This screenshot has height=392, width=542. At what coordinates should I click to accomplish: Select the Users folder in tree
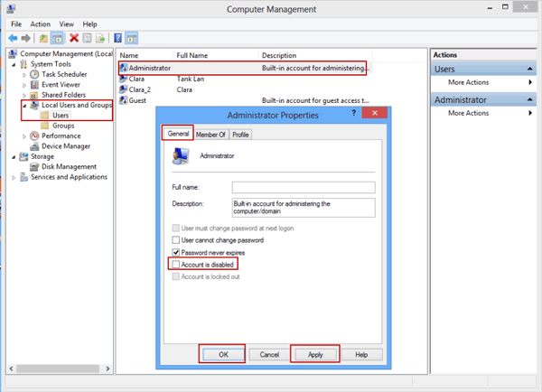(56, 115)
